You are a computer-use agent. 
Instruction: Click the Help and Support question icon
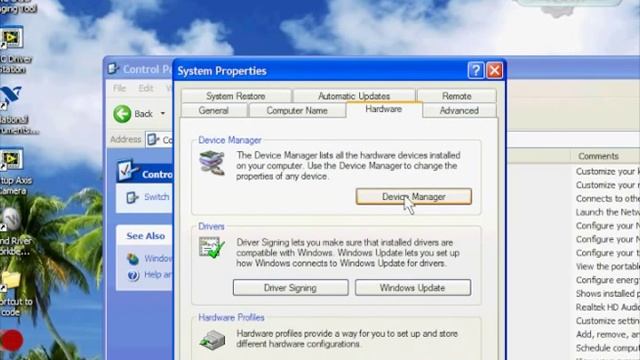[x=133, y=276]
